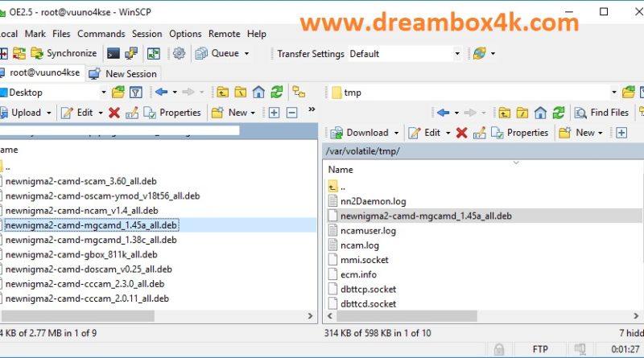Open the local Desktop directory dropdown

click(53, 93)
